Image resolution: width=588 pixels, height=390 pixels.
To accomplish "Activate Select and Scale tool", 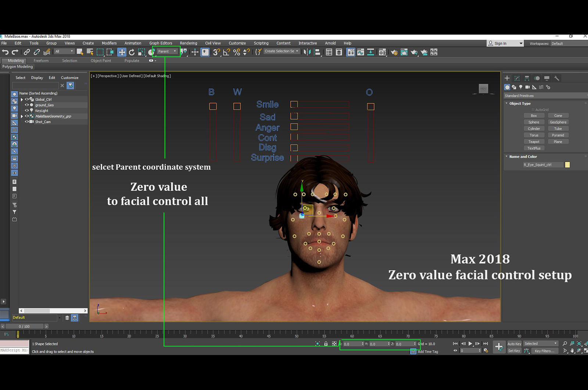I will click(x=141, y=52).
